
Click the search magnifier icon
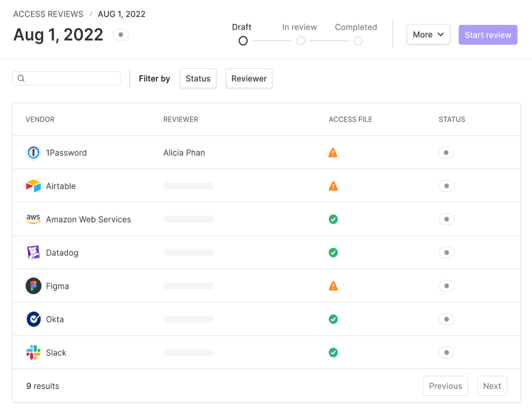(x=21, y=79)
